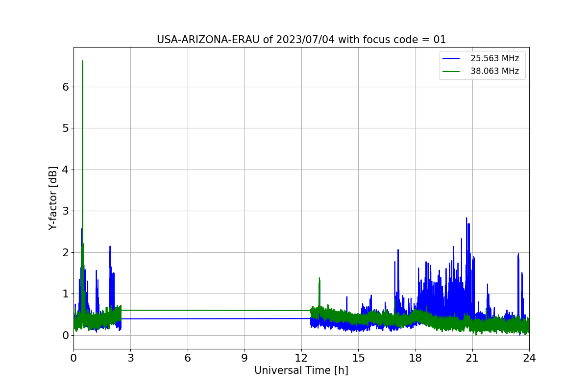This screenshot has height=392, width=588.
Task: Click the x-axis tick label 15
Action: pyautogui.click(x=358, y=358)
